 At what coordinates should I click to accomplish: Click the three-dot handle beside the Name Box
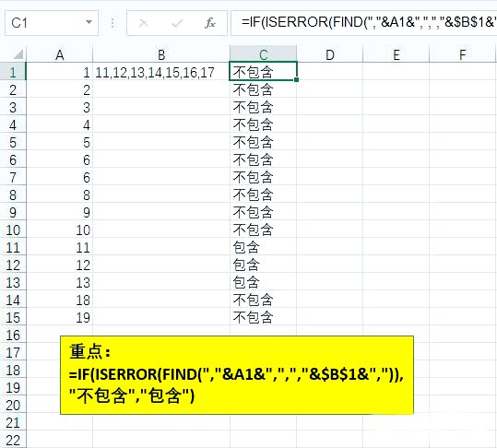pos(112,23)
